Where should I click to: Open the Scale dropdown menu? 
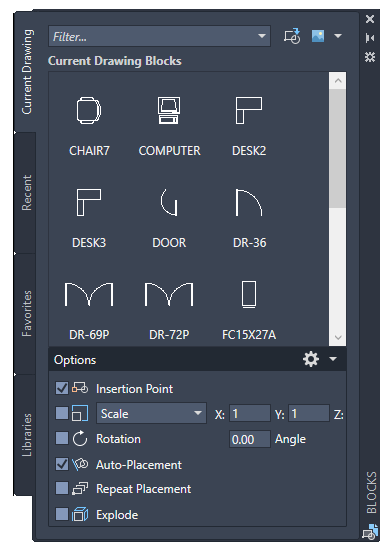point(152,413)
